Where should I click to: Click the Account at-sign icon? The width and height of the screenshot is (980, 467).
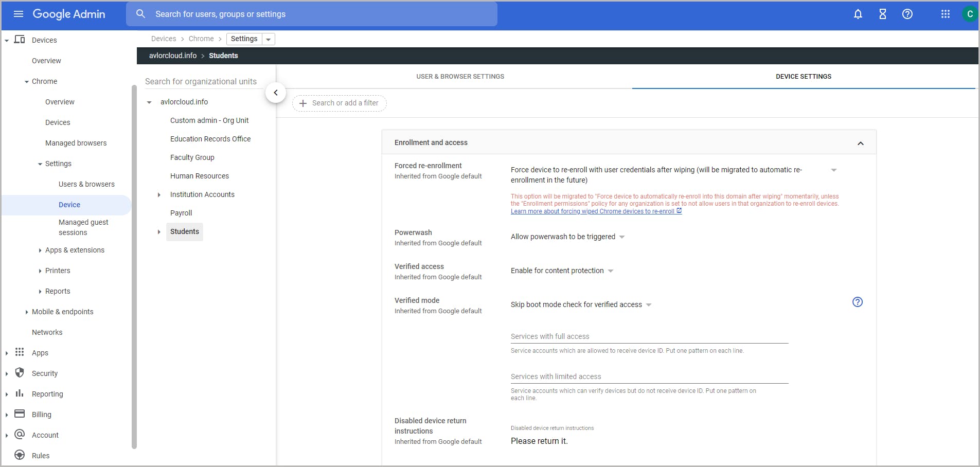[x=20, y=435]
